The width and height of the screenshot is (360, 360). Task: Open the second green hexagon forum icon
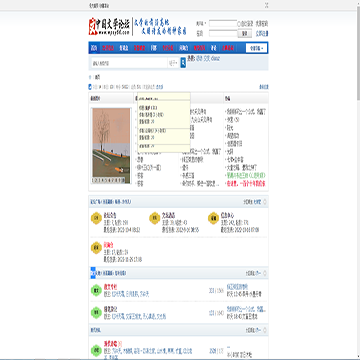pyautogui.click(x=96, y=312)
